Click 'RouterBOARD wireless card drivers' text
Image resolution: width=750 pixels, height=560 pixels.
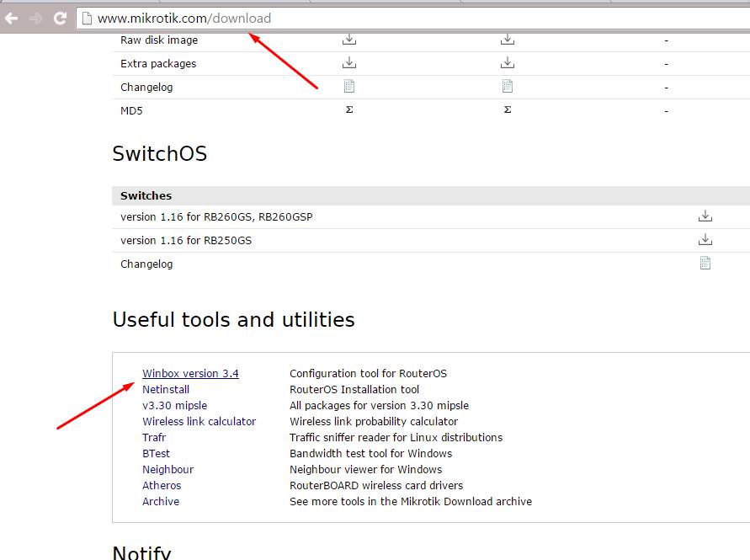[x=376, y=485]
